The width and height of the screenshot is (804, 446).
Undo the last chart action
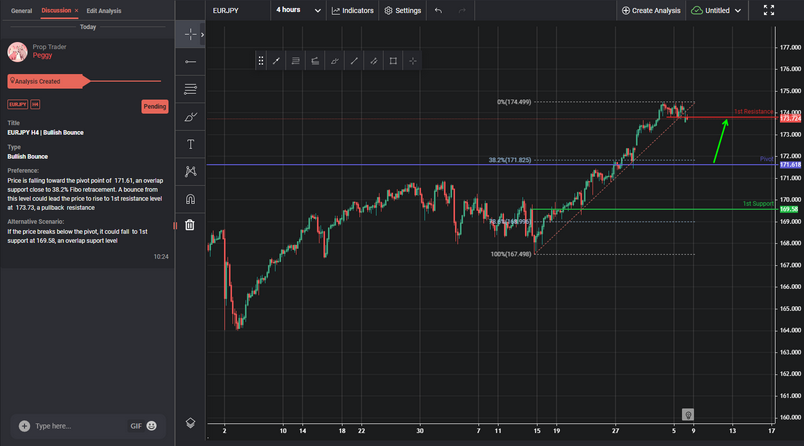point(438,10)
